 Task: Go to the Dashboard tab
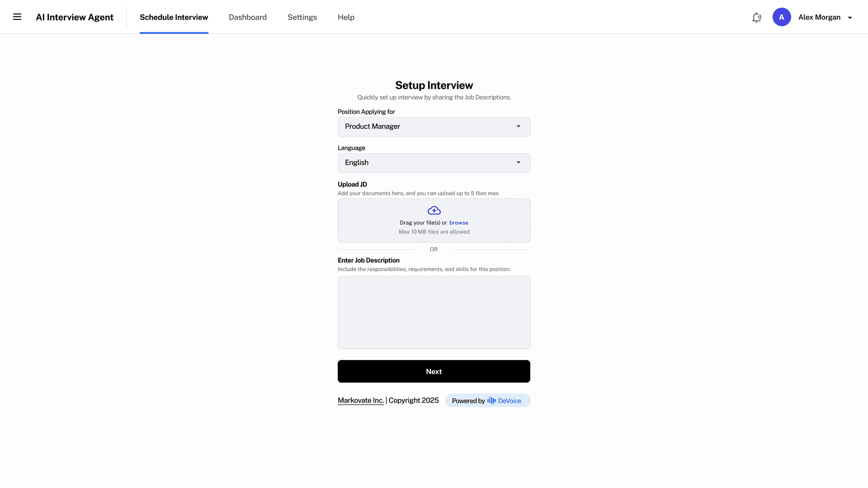[x=248, y=17]
